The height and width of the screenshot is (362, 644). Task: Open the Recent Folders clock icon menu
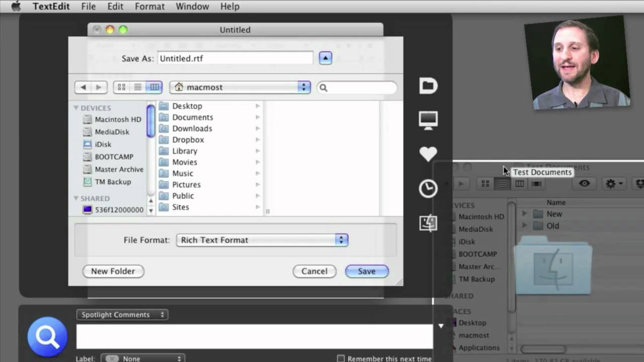428,189
